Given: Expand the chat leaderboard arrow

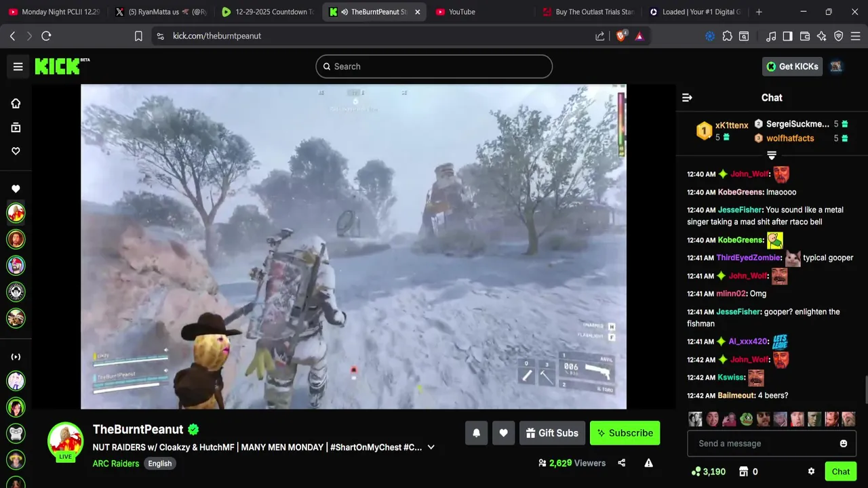Looking at the screenshot, I should pyautogui.click(x=772, y=155).
